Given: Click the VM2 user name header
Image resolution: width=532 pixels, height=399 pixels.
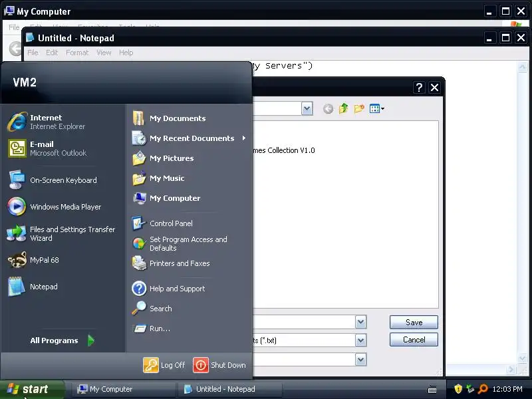Looking at the screenshot, I should tap(25, 82).
